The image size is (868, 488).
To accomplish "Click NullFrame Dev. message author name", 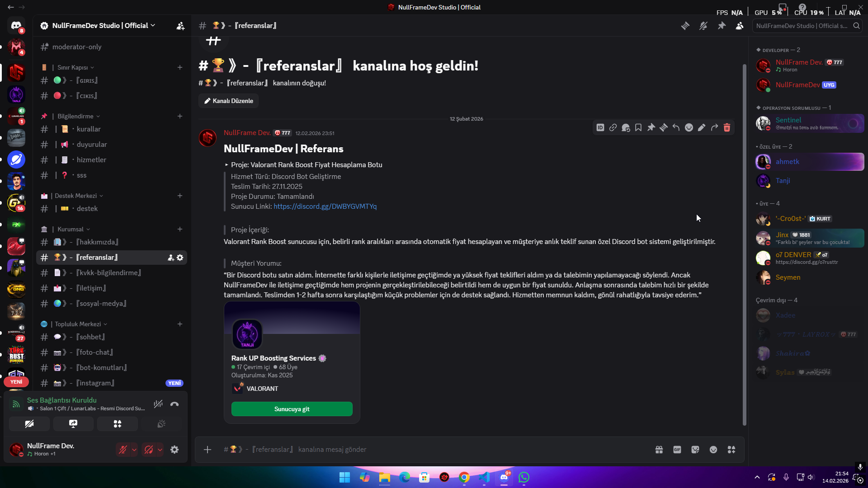I will 247,133.
